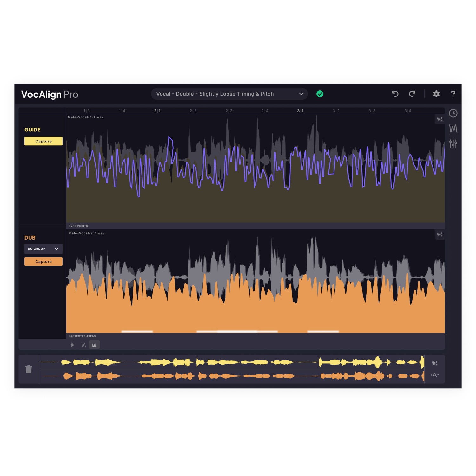Viewport: 476px width, 476px height.
Task: Click timeline marker 2|3
Action: point(229,111)
